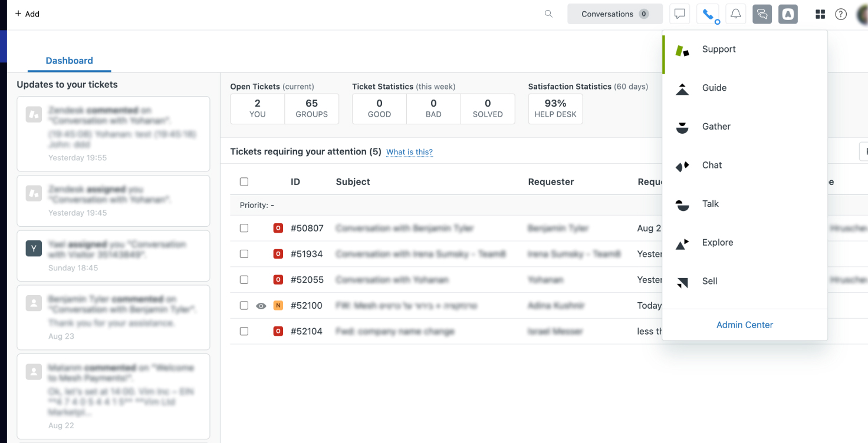Choose Guide from the products menu
Screen dimensions: 868x443
tap(714, 88)
